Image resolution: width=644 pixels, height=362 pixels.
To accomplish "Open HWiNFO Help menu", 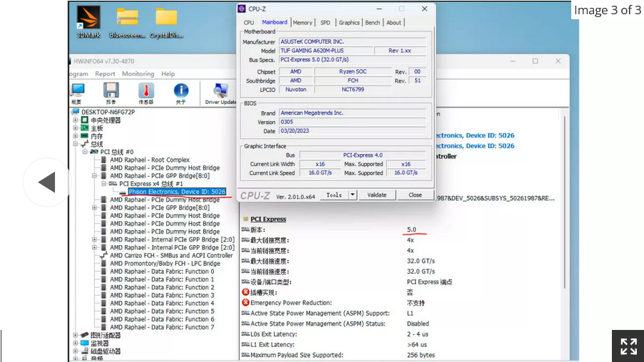I will 168,74.
